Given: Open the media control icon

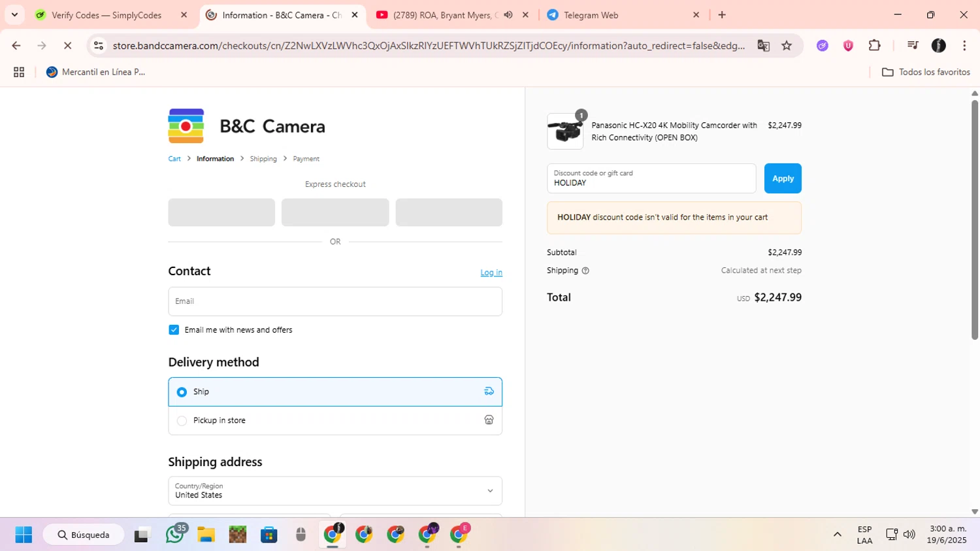Looking at the screenshot, I should click(913, 45).
